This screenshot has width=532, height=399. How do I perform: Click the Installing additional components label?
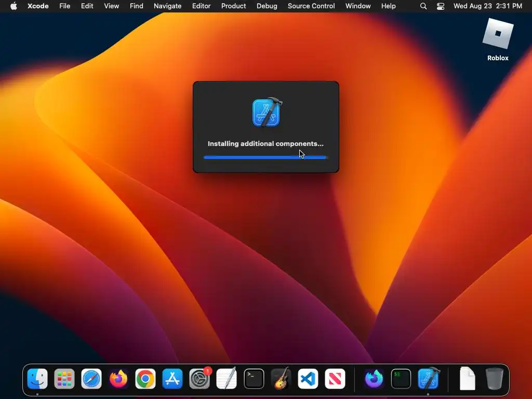click(265, 143)
